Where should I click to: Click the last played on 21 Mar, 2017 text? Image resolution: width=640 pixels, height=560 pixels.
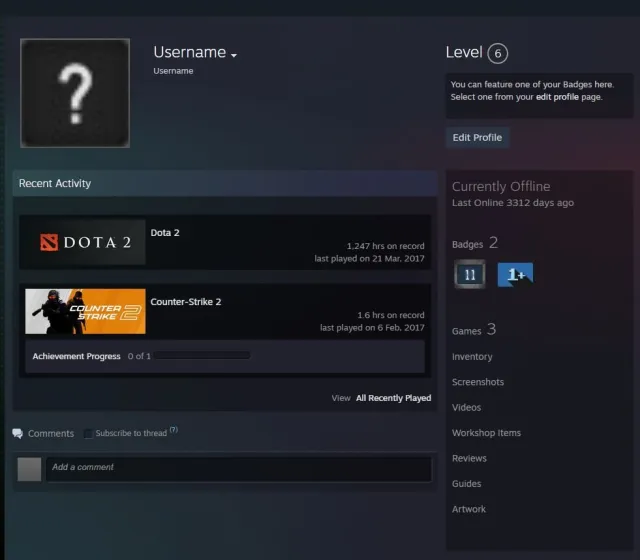369,258
